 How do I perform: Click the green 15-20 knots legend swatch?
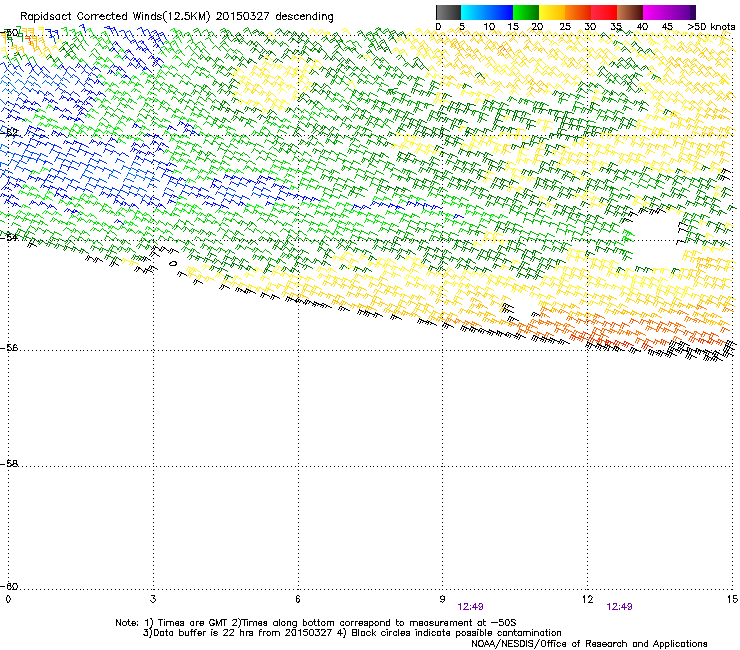coord(526,12)
